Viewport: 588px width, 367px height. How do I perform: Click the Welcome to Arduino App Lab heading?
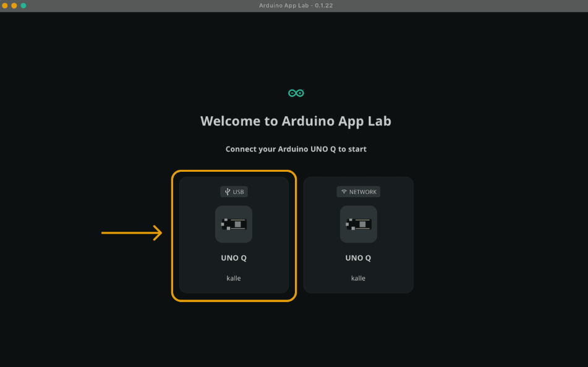click(x=296, y=121)
